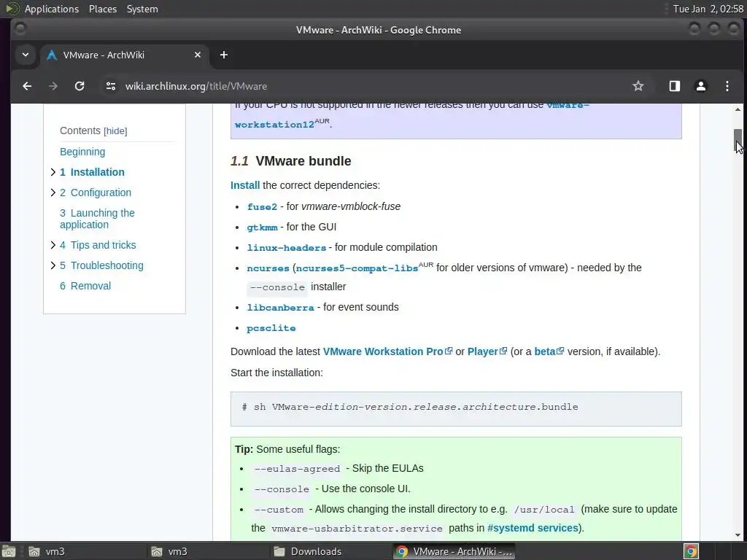This screenshot has height=560, width=747.
Task: Click Chrome icon in bottom-right panel
Action: pyautogui.click(x=691, y=551)
